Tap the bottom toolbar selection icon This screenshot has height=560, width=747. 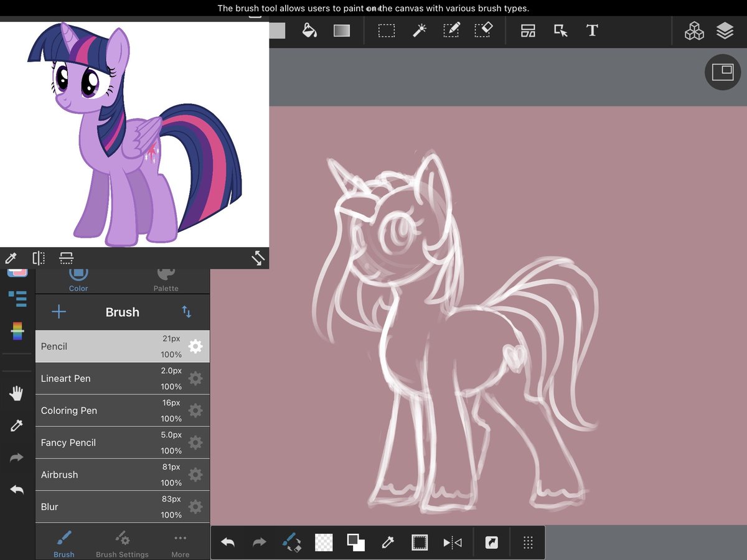coord(420,543)
